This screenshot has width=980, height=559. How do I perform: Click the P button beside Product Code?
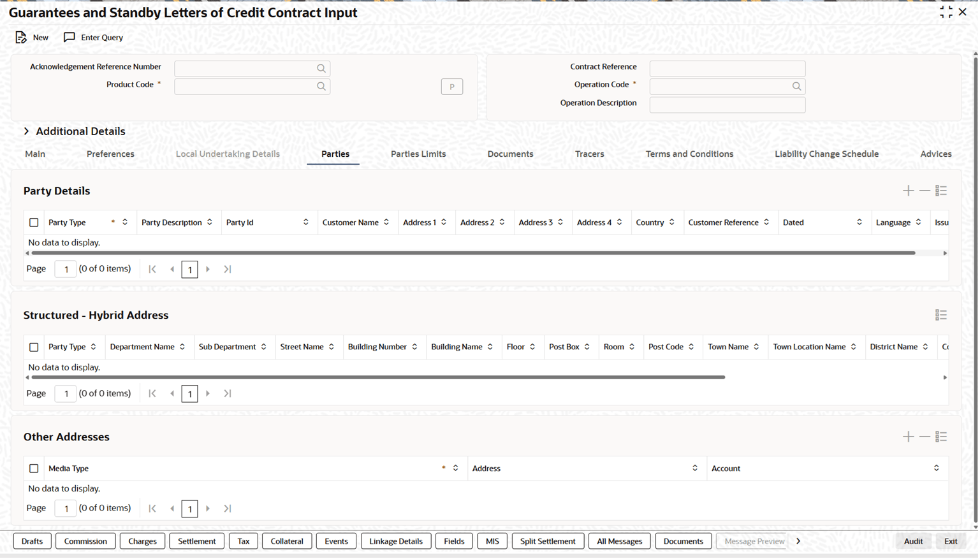click(452, 87)
